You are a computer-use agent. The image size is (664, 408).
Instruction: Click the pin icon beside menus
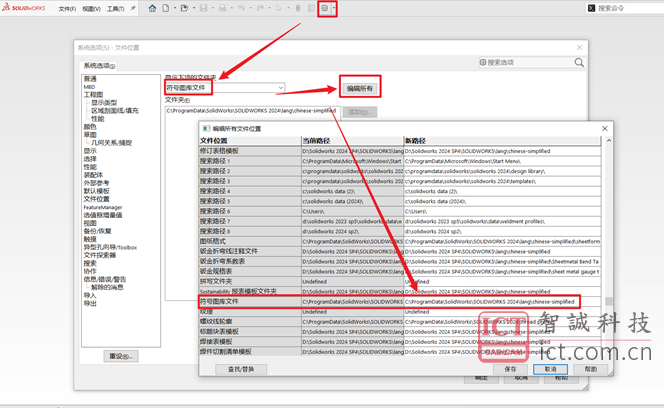(133, 8)
